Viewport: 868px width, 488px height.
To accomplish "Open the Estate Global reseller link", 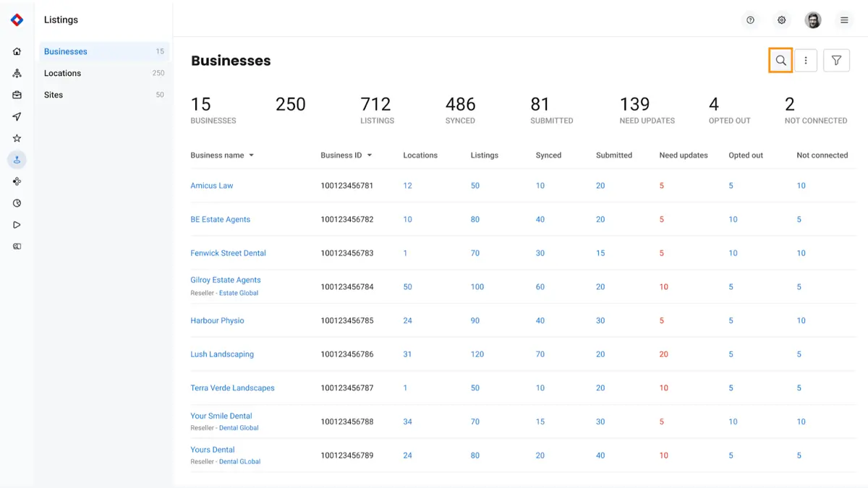I will point(239,293).
